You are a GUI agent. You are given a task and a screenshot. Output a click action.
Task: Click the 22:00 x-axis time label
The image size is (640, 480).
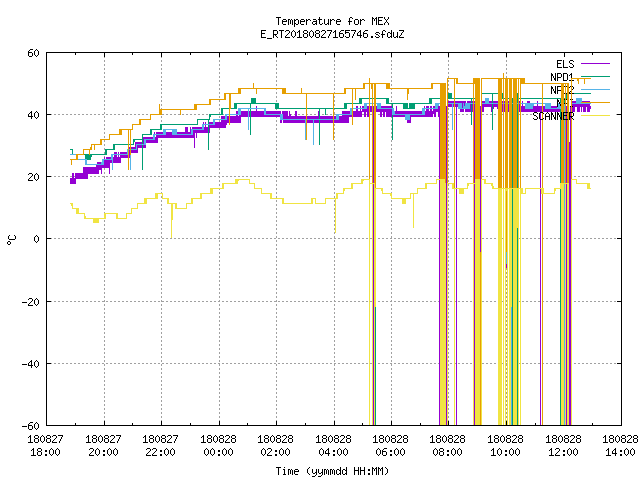click(160, 452)
